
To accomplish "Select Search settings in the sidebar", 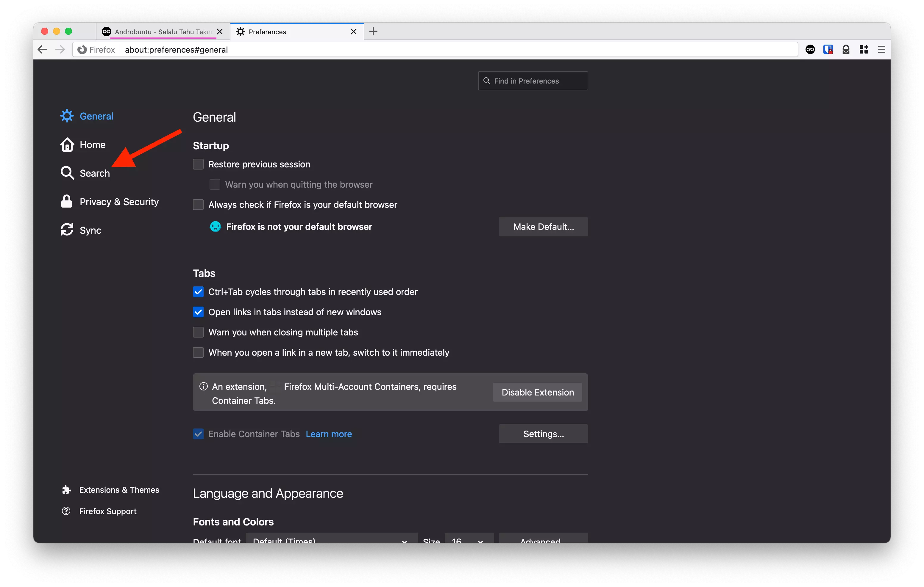I will 94,173.
